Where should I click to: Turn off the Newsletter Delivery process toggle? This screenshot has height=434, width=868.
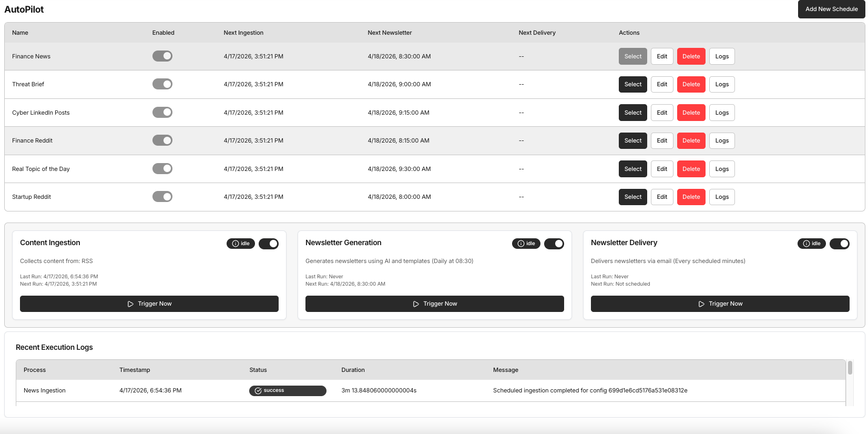point(840,244)
